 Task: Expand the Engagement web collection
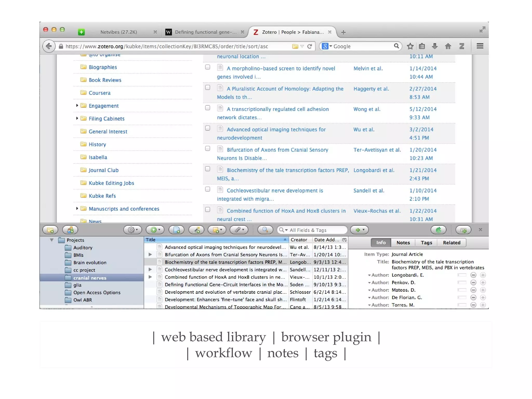[77, 105]
